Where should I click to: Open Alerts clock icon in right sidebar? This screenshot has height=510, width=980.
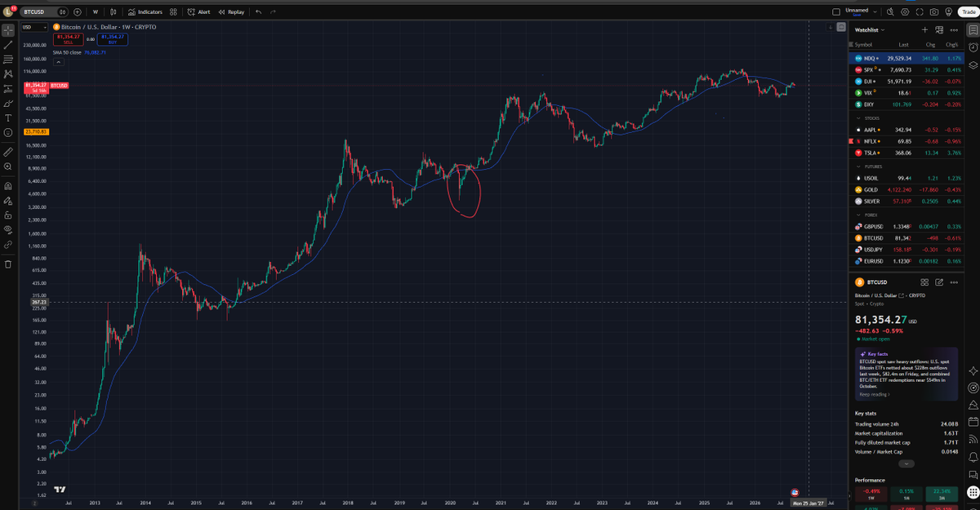(973, 47)
